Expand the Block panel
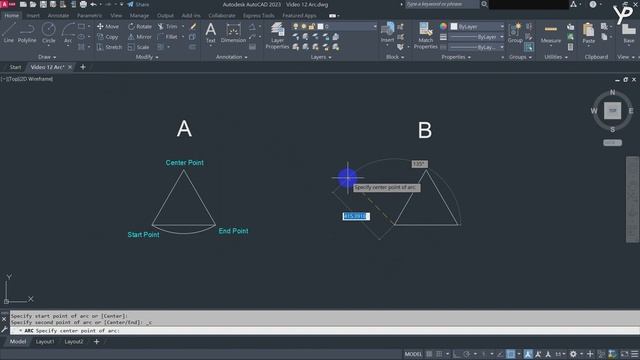The width and height of the screenshot is (640, 360). coord(395,57)
